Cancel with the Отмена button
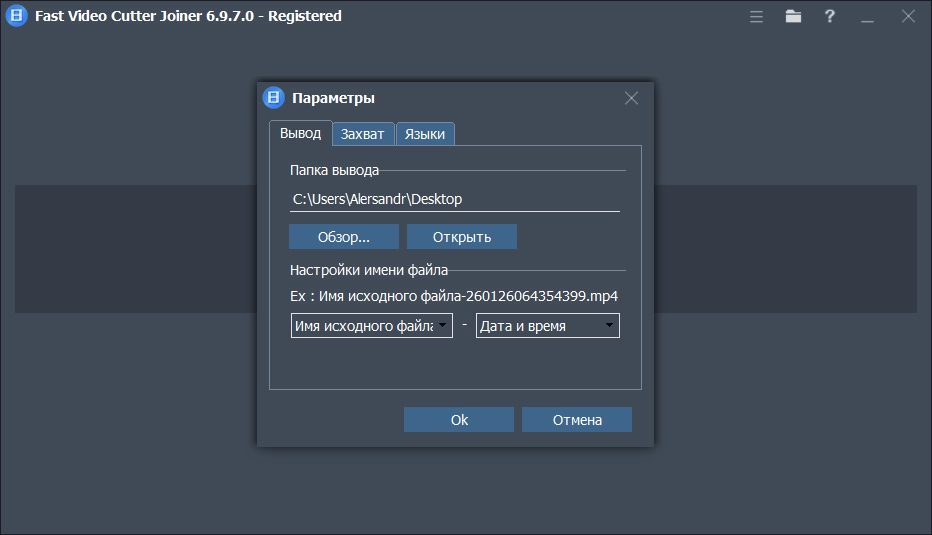The height and width of the screenshot is (535, 932). tap(577, 420)
